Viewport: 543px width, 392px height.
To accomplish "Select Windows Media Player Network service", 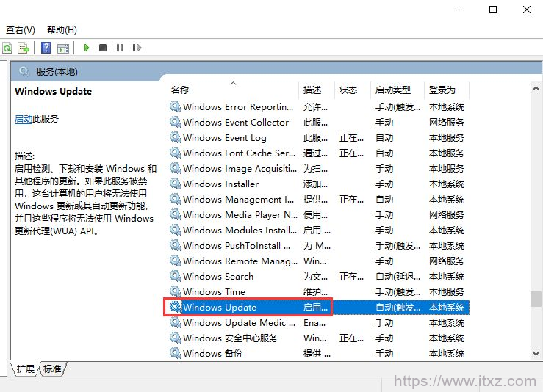I will click(319, 215).
